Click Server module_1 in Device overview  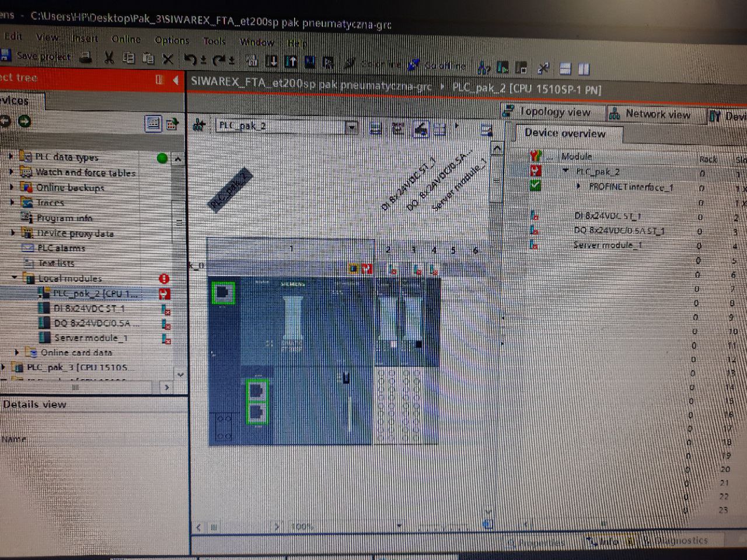607,245
